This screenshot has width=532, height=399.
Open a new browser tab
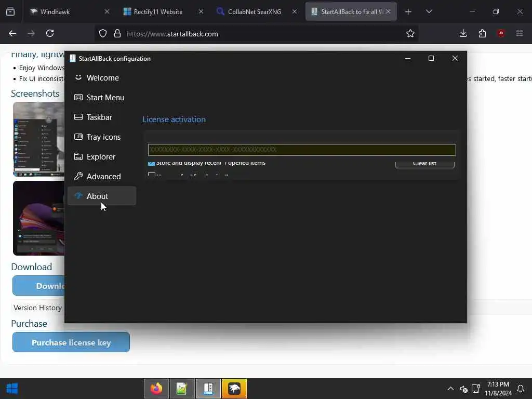pos(408,12)
